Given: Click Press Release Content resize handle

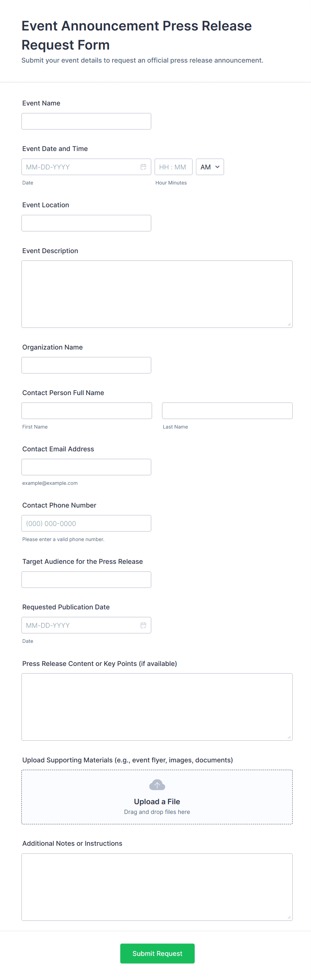Looking at the screenshot, I should [x=289, y=737].
